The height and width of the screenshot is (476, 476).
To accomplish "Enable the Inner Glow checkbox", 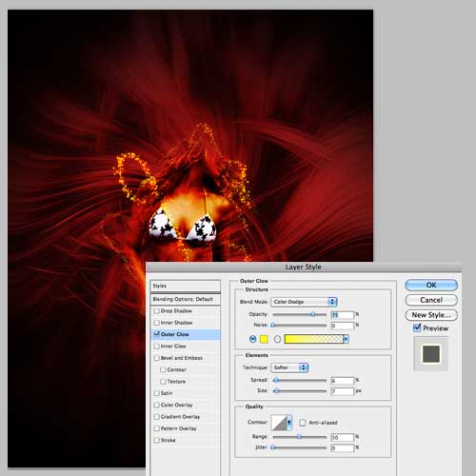I will (x=156, y=347).
